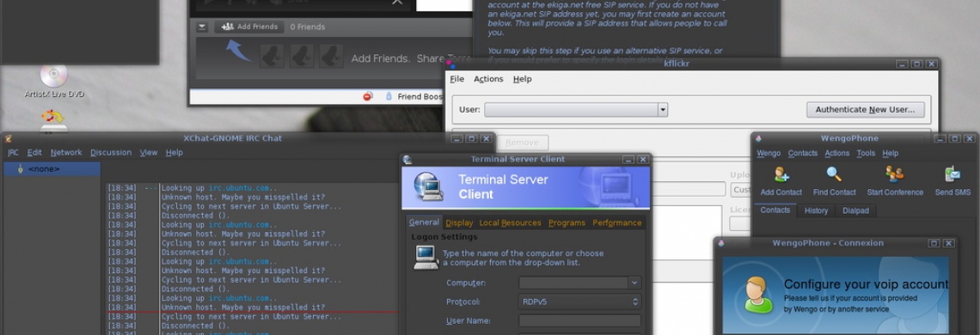
Task: Click "Configure your voip account" heading
Action: (866, 285)
